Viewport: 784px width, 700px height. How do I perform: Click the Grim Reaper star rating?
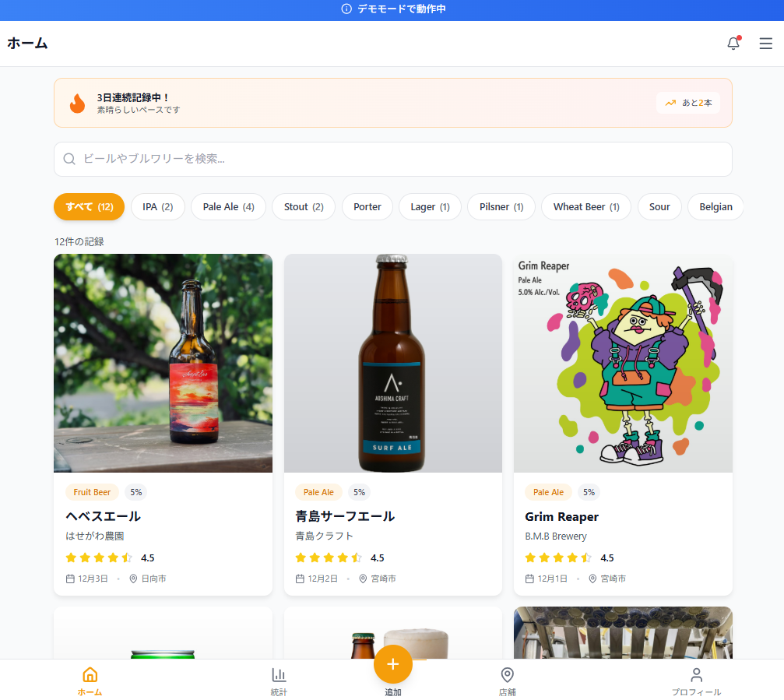(x=558, y=558)
